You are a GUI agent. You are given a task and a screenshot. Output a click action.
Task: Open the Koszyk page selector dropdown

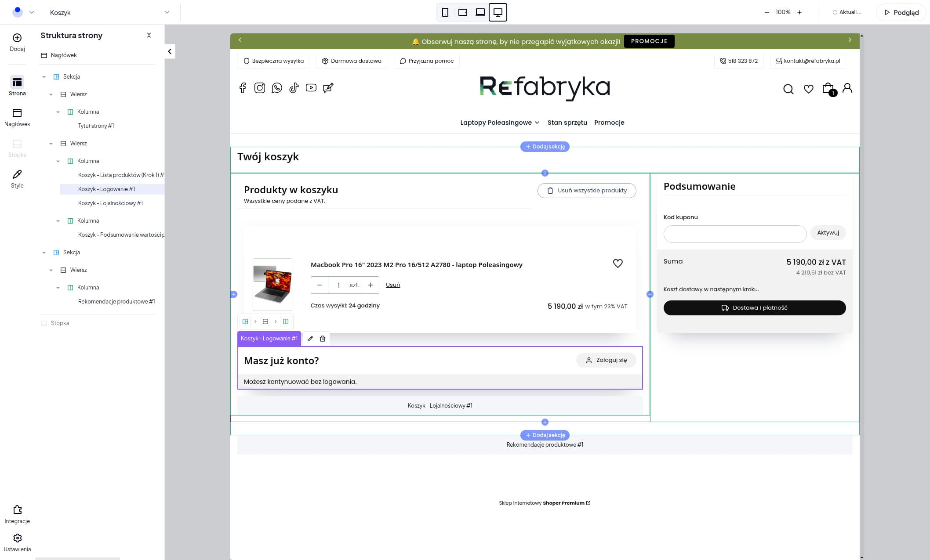pyautogui.click(x=109, y=12)
